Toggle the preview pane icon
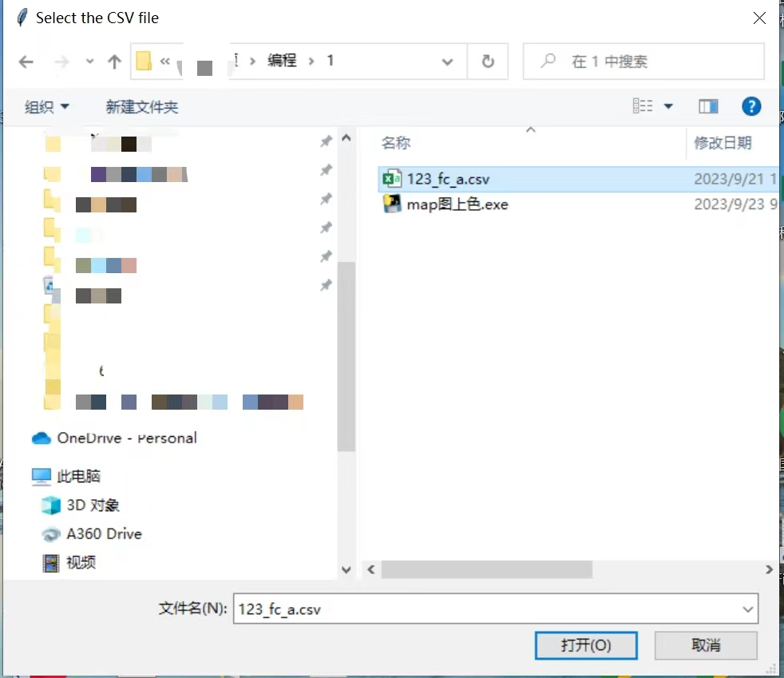The image size is (784, 678). [x=709, y=105]
